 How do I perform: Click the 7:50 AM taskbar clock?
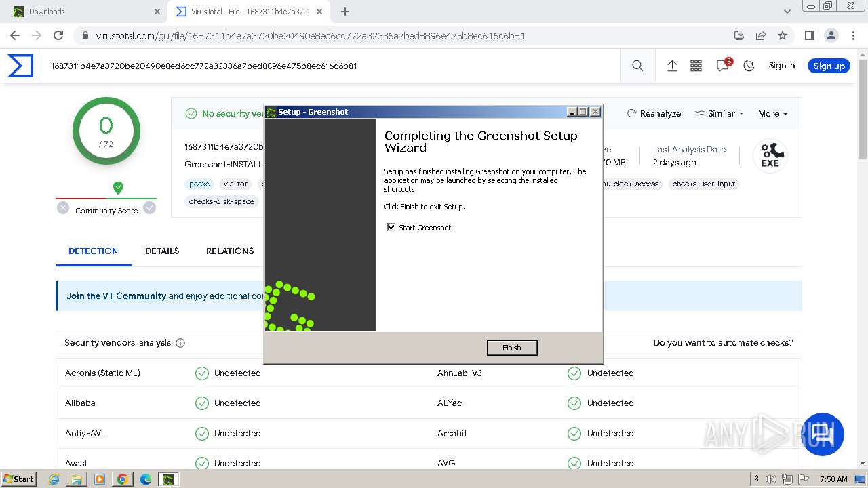point(833,479)
